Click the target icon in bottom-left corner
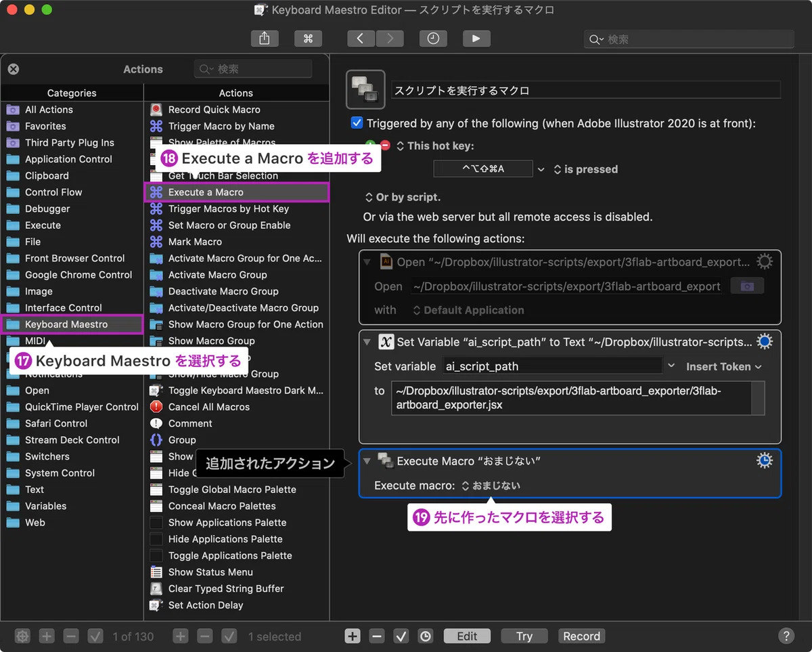 click(22, 636)
